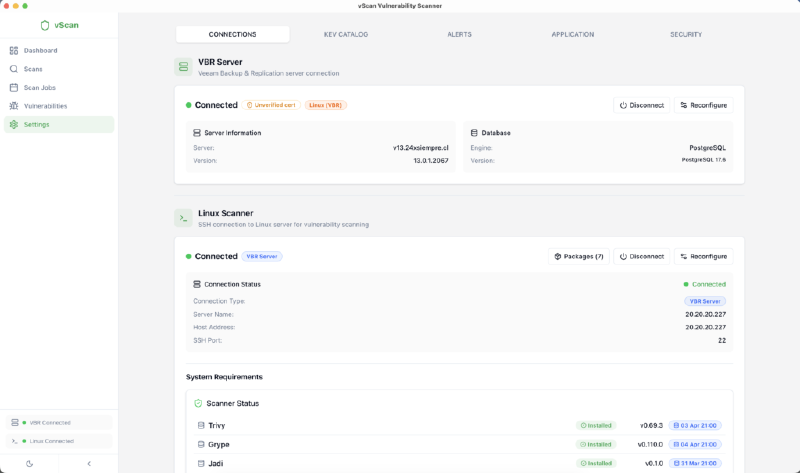
Task: Reconfigure the Linux Scanner connection
Action: pos(704,256)
